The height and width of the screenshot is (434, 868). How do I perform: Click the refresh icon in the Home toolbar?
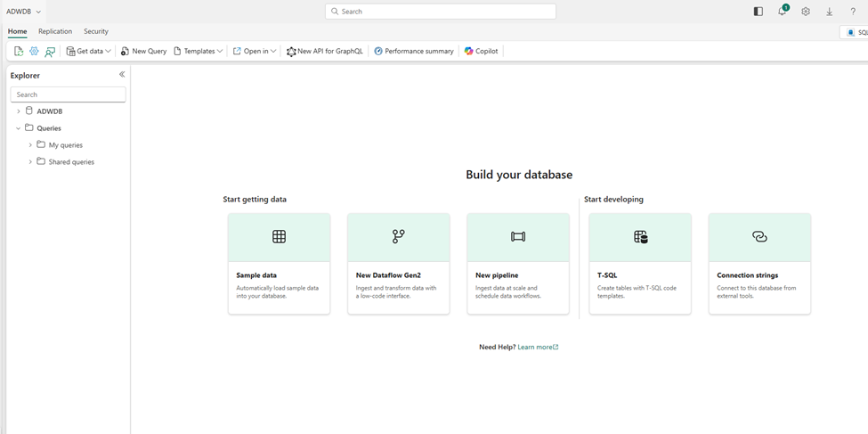pyautogui.click(x=19, y=52)
